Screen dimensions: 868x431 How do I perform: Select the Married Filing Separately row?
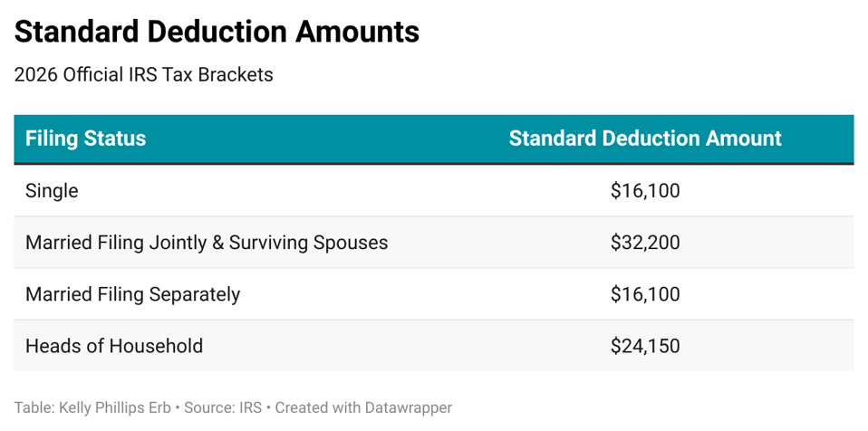point(132,294)
